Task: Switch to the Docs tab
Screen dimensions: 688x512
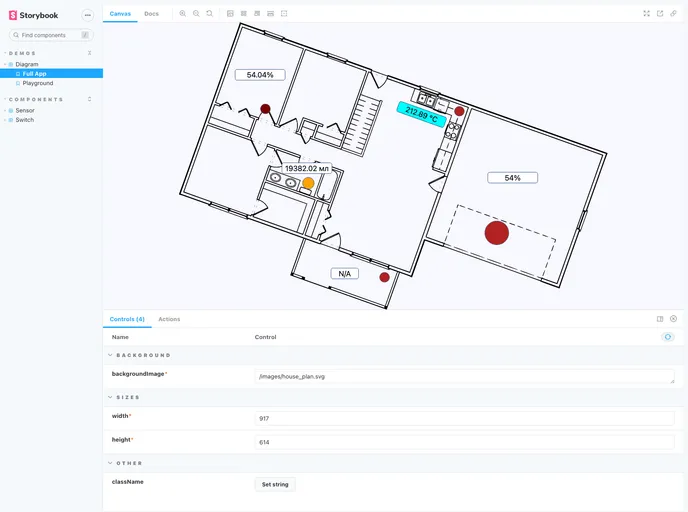Action: [x=151, y=14]
